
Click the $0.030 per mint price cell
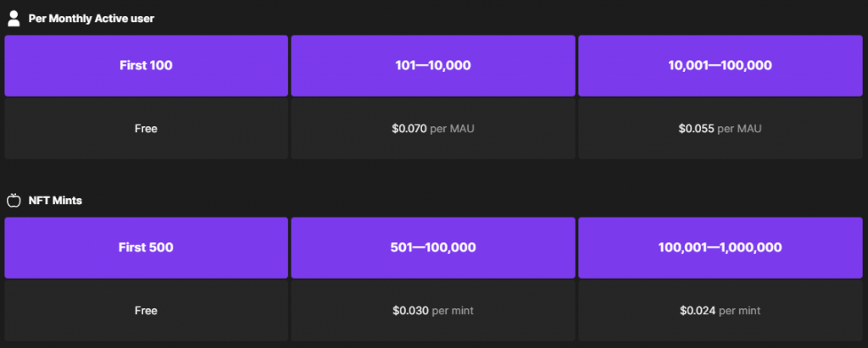(433, 311)
